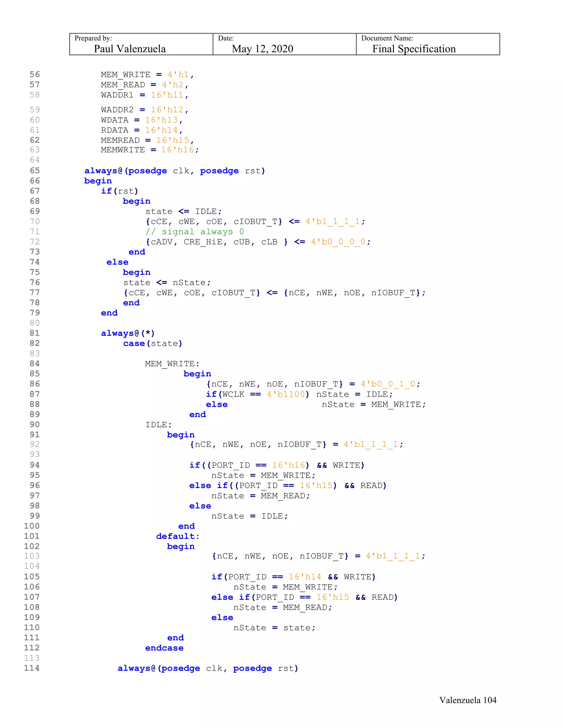
Task: Click line 72 cADV, CRE_HiE assignment
Action: point(258,242)
